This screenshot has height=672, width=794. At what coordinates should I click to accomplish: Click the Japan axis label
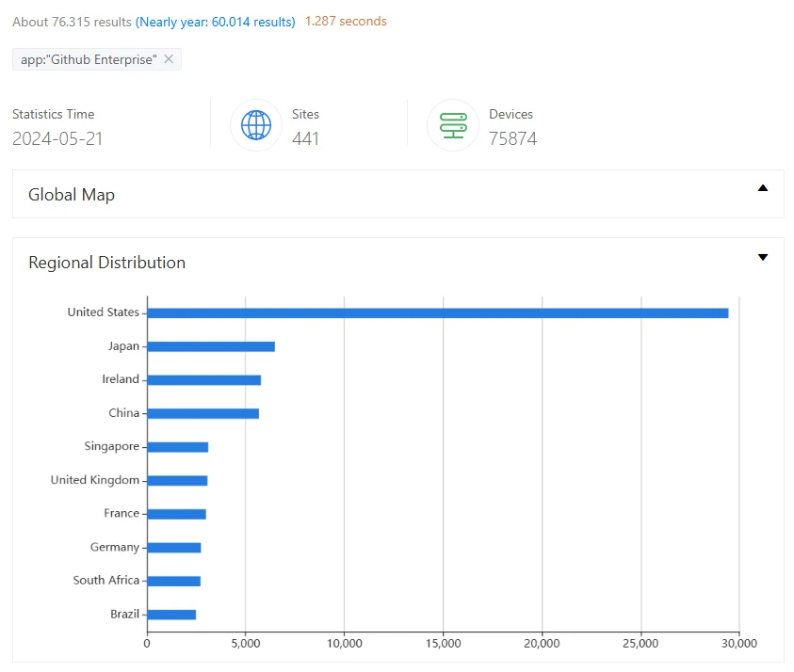[x=123, y=346]
